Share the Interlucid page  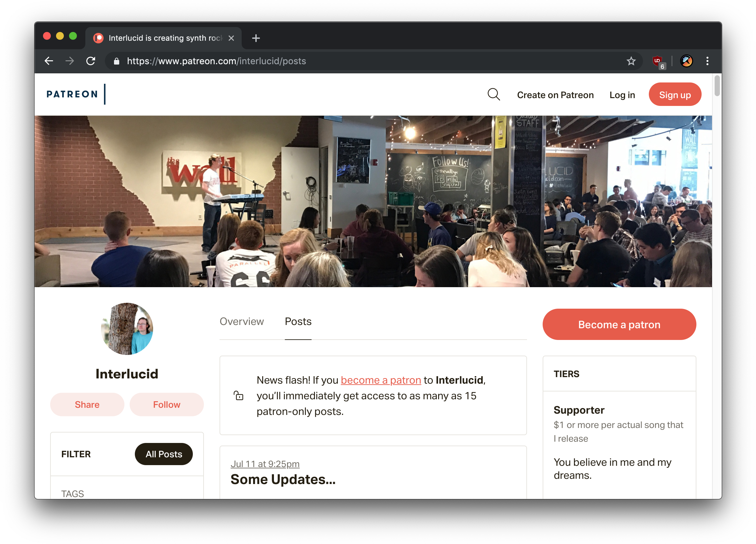click(x=87, y=404)
